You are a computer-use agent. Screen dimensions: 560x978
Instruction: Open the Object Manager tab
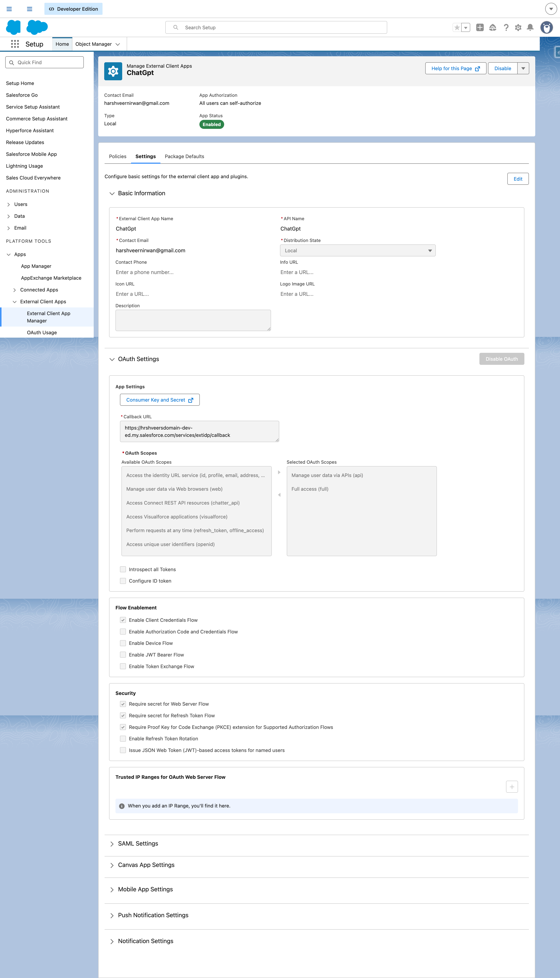94,44
